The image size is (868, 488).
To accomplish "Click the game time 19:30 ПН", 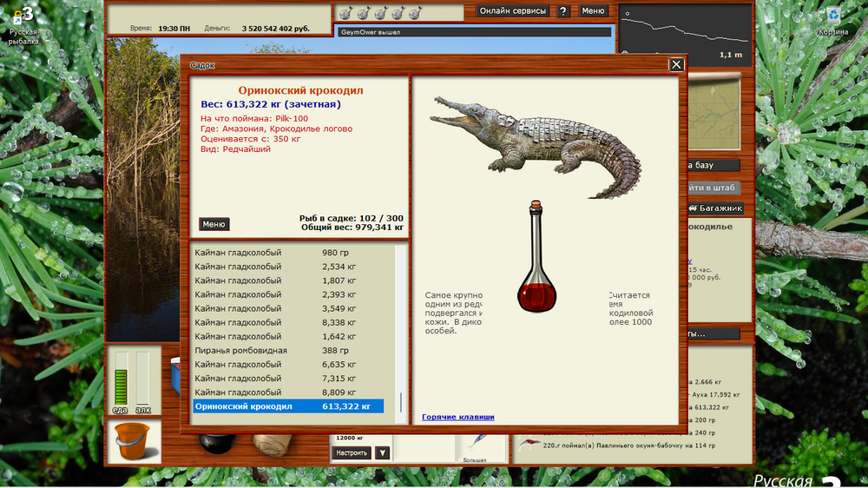I will pos(174,29).
